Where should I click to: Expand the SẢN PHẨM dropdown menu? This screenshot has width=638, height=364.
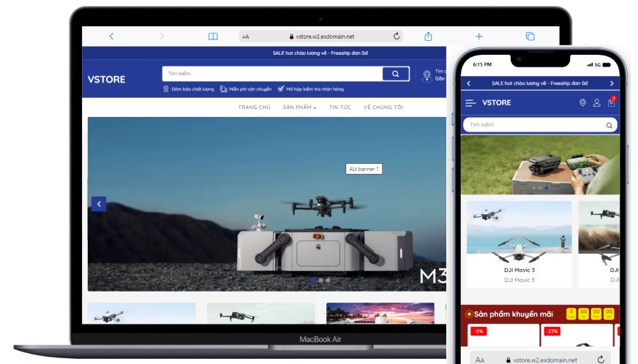(x=299, y=107)
